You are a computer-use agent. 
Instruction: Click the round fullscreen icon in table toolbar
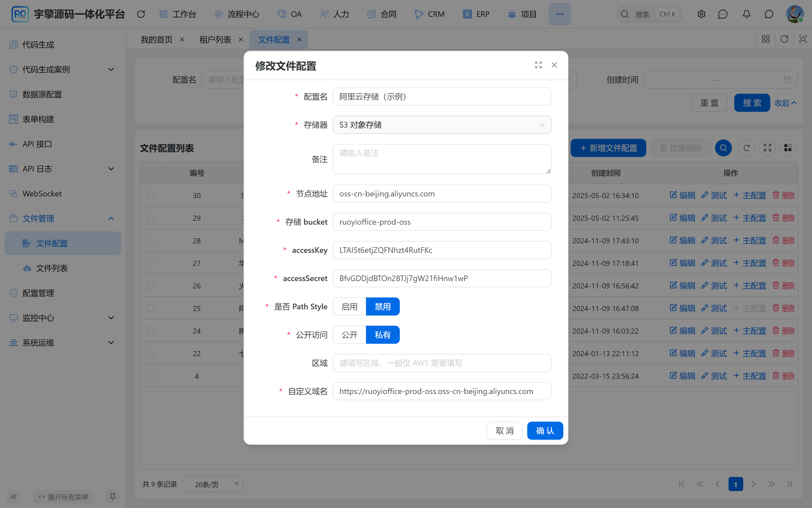pyautogui.click(x=767, y=148)
